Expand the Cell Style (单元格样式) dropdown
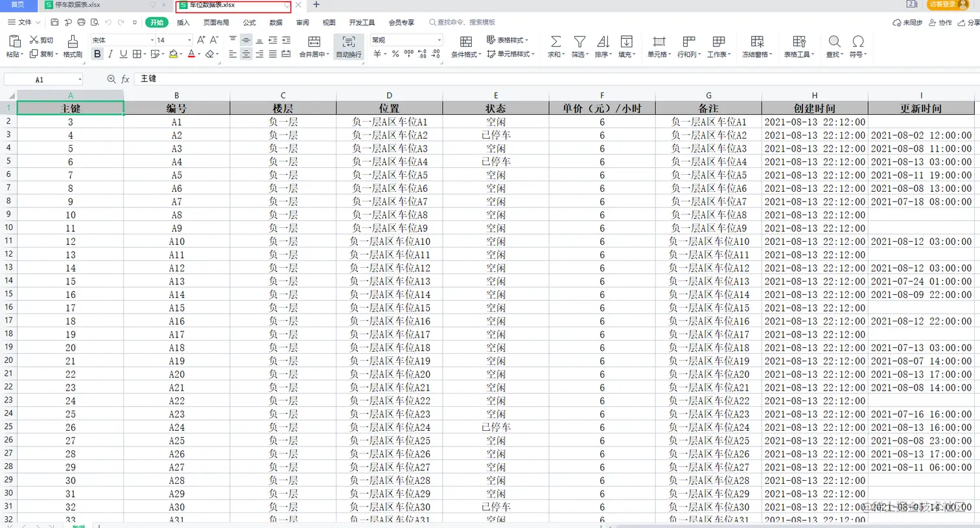Image resolution: width=980 pixels, height=528 pixels. (x=532, y=54)
